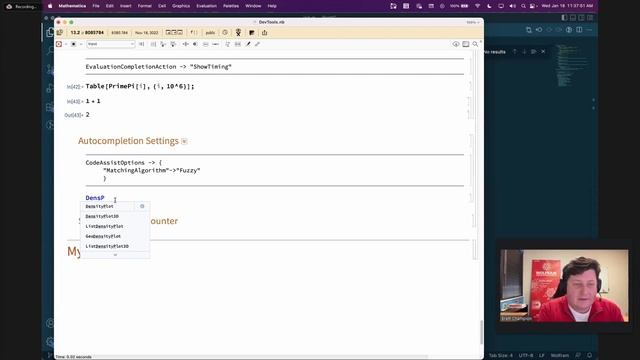Open the dropdown arrow beside the evaluate icon
This screenshot has width=640, height=360.
coord(66,44)
